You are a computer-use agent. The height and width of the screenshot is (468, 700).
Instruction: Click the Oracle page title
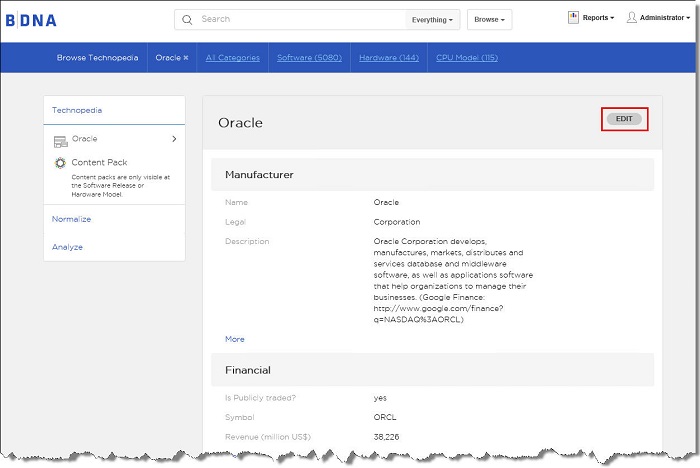pyautogui.click(x=240, y=123)
